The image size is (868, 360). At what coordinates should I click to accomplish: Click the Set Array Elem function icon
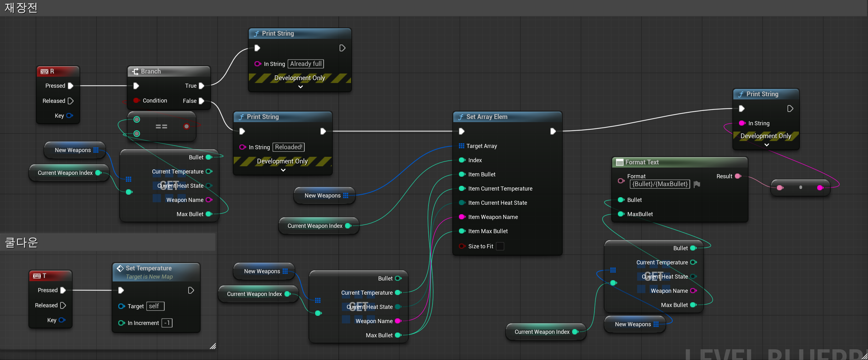(460, 117)
